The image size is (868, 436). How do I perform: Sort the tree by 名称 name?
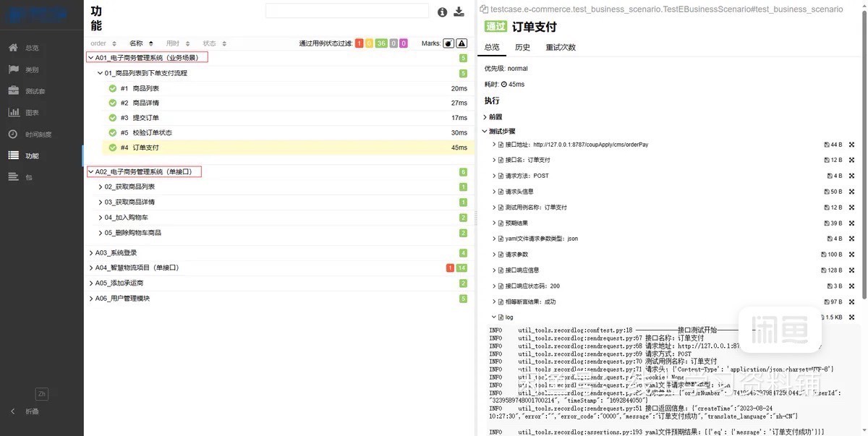[140, 43]
